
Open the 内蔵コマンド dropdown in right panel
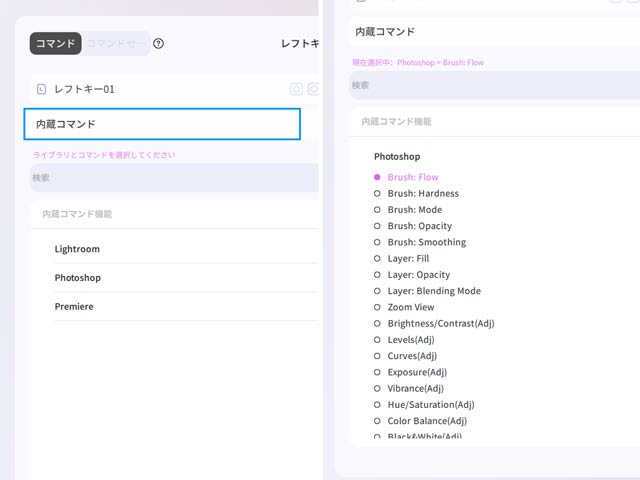pyautogui.click(x=494, y=32)
